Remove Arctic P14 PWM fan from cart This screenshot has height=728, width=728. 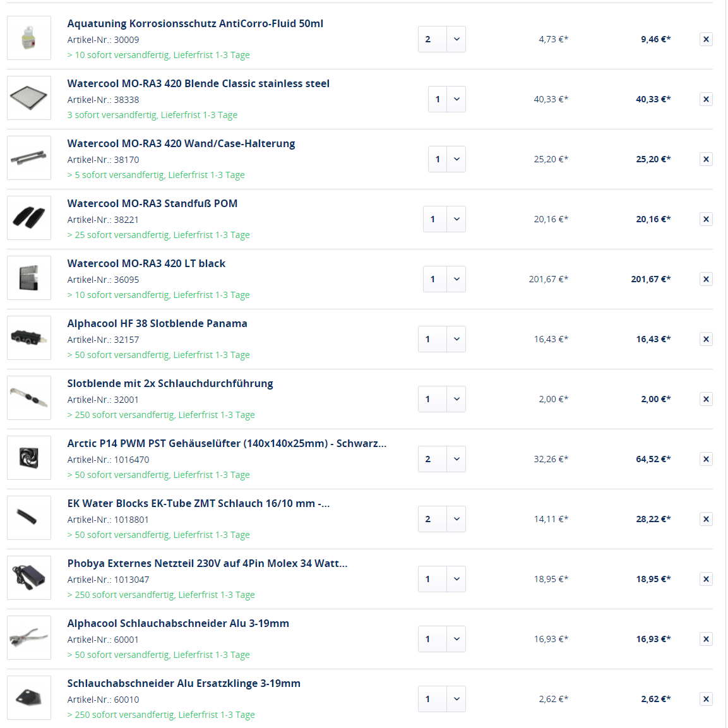[x=706, y=459]
